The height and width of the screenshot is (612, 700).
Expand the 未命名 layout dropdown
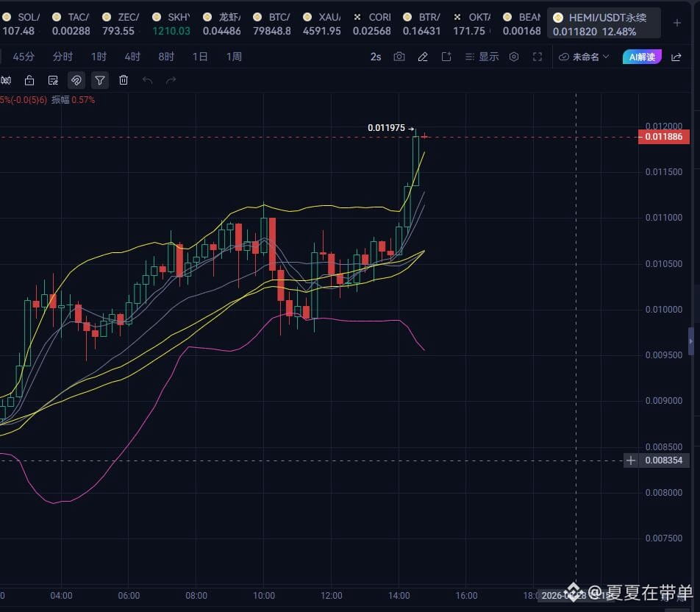584,57
